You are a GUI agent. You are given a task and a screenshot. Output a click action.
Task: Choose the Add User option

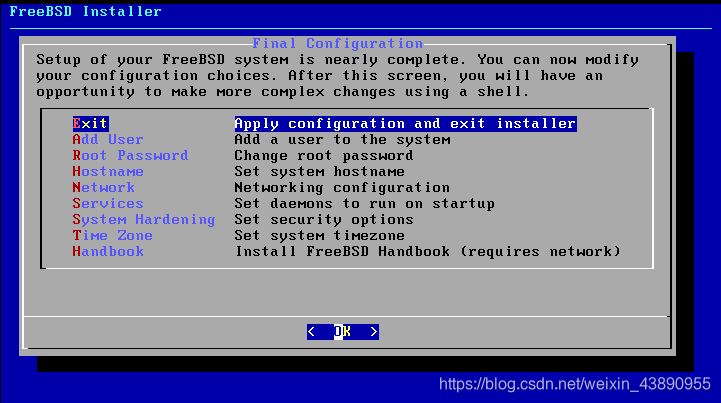click(x=108, y=139)
